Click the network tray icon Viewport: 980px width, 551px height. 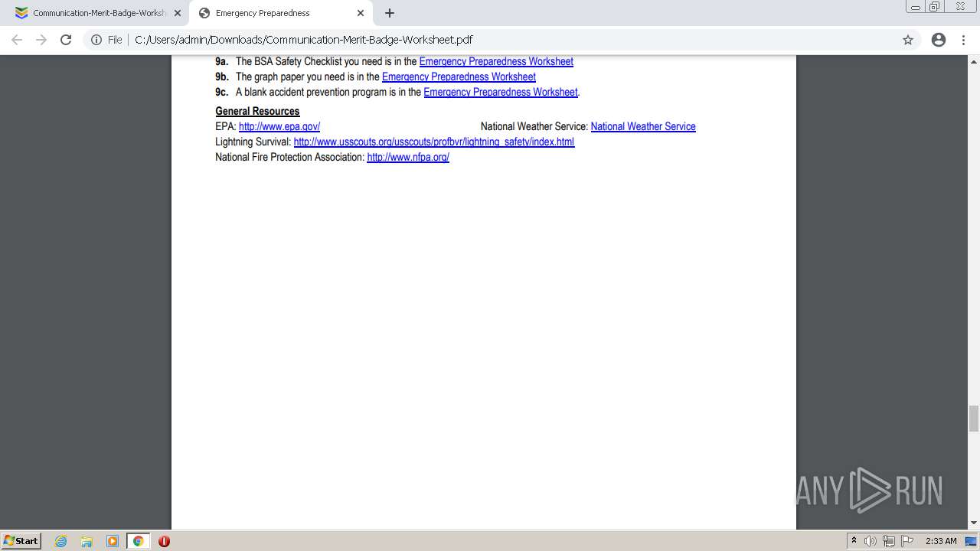(889, 541)
